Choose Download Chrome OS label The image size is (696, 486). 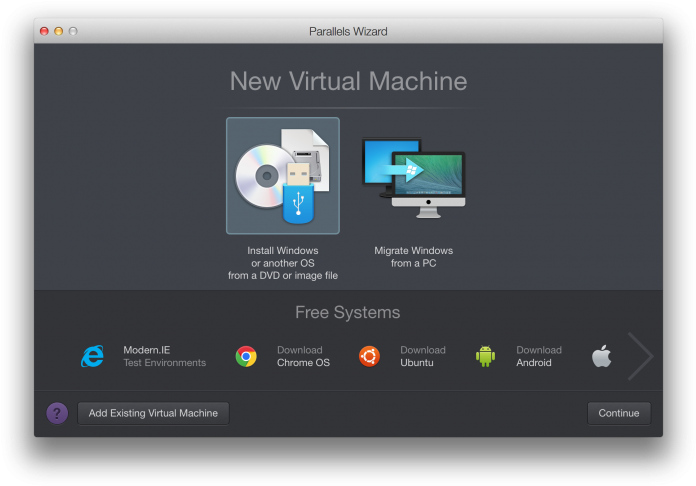pos(304,356)
